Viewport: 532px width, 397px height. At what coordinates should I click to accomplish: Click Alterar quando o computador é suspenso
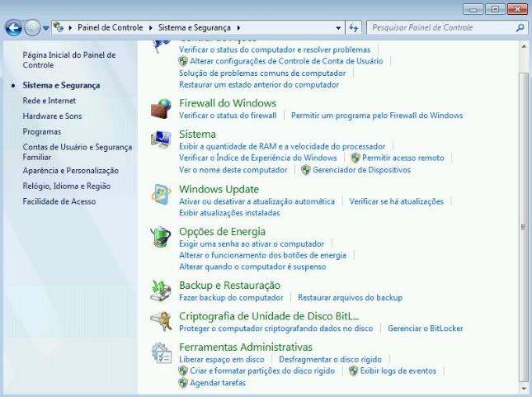point(252,267)
